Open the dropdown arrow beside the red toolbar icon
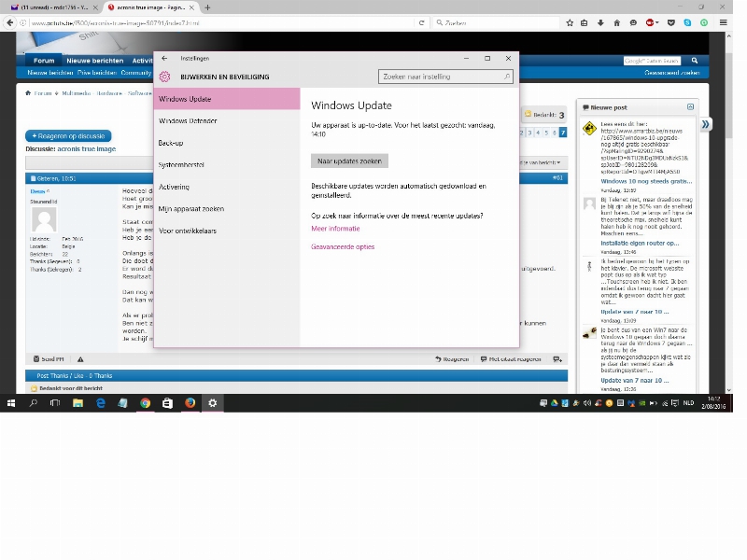Viewport: 747px width, 560px height. tap(657, 22)
